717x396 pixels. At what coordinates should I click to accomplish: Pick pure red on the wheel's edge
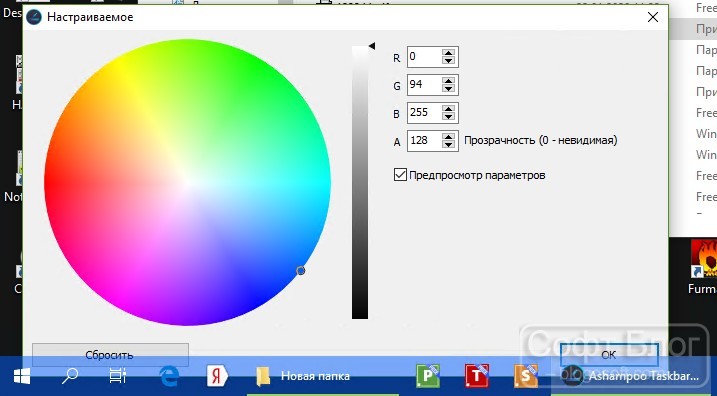[47, 182]
